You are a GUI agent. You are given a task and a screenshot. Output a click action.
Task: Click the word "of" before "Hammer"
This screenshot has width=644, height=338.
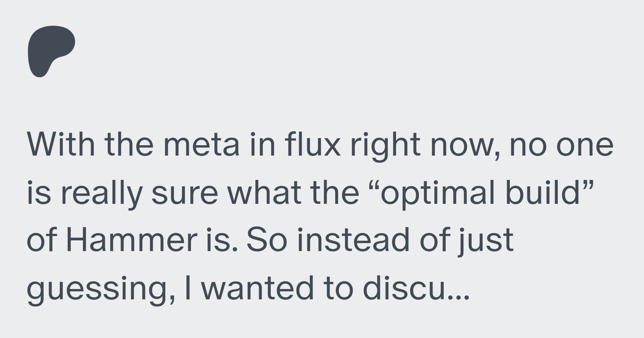42,240
